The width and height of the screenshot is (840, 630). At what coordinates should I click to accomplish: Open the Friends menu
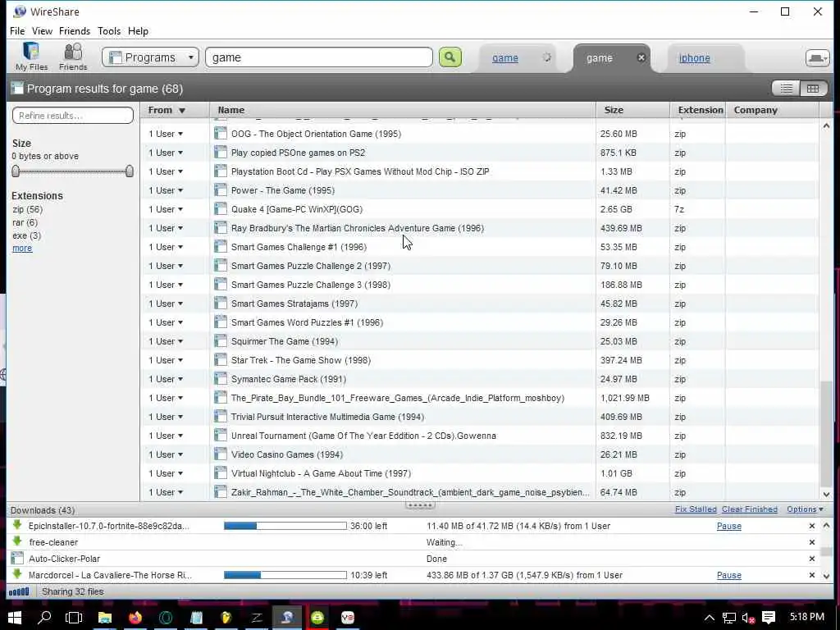pos(75,31)
